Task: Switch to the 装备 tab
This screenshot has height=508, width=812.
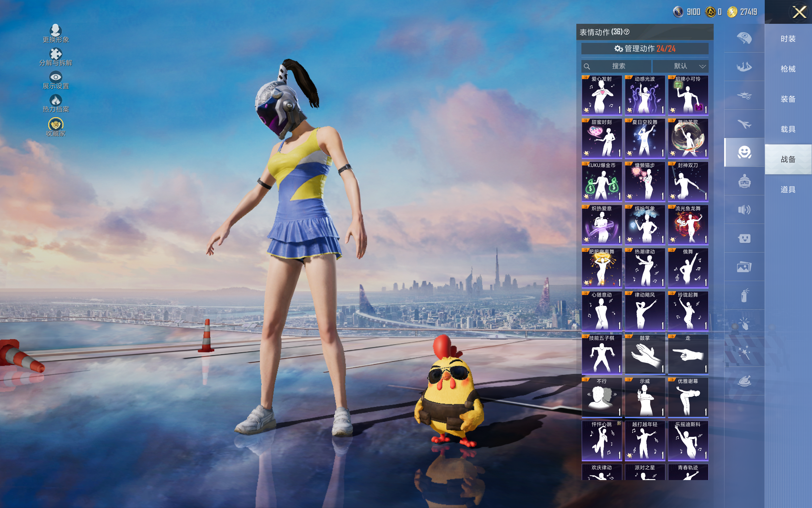Action: 788,99
